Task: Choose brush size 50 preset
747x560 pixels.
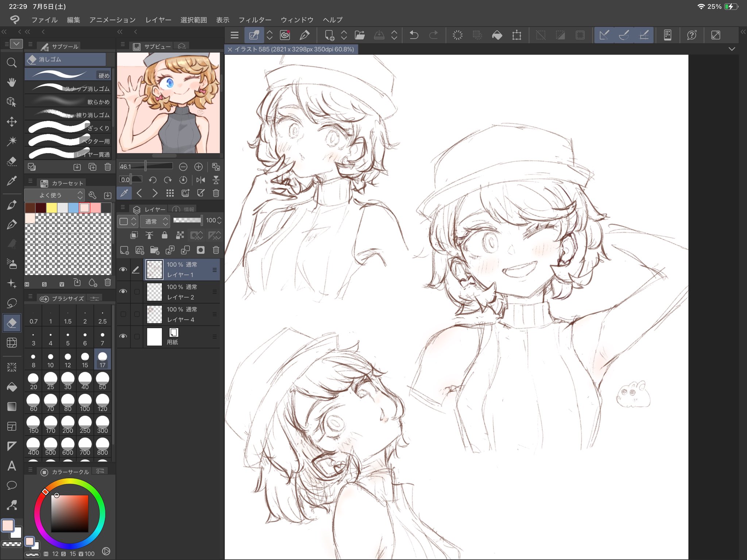Action: 102,381
